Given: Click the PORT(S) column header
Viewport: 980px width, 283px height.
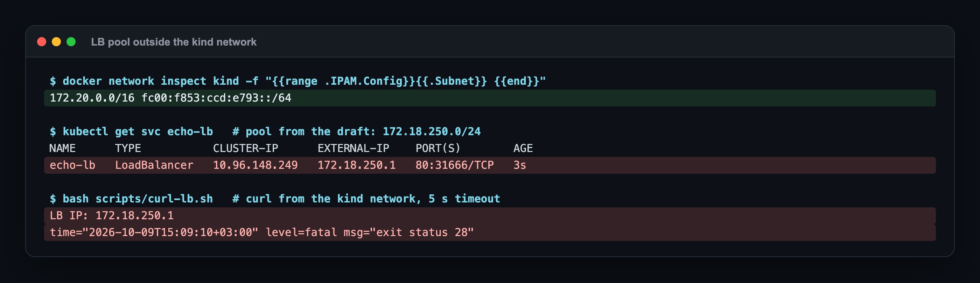Looking at the screenshot, I should coord(438,148).
